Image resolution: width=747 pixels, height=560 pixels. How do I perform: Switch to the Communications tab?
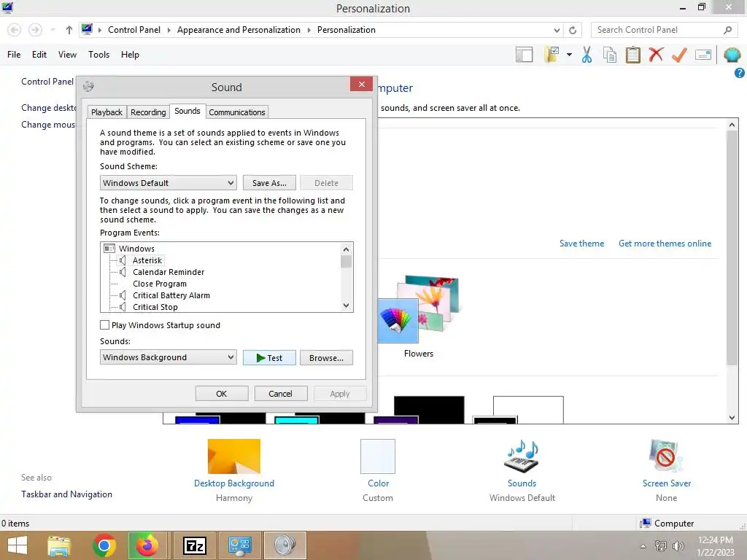tap(237, 112)
